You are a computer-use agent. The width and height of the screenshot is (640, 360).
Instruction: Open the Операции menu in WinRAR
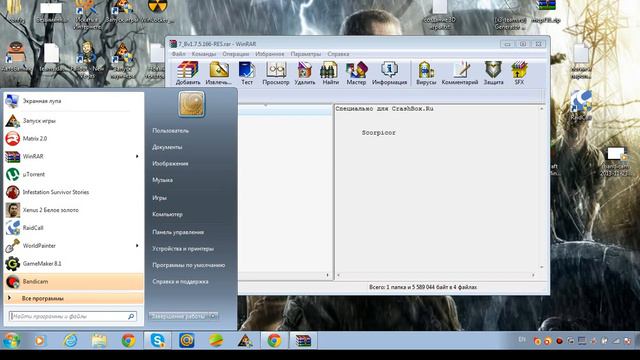(236, 54)
